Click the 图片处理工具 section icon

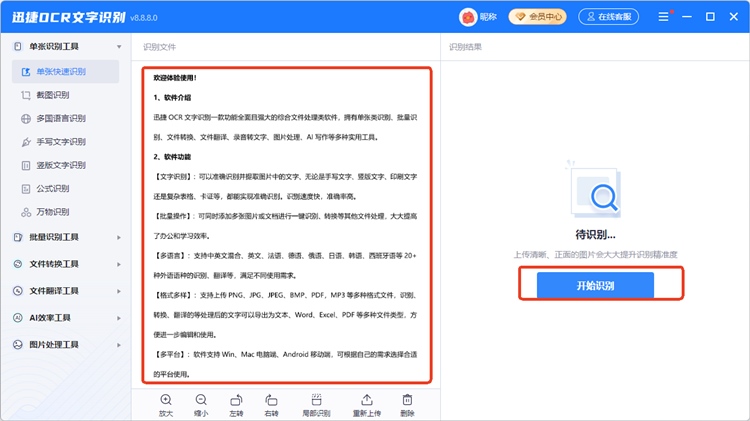click(18, 344)
